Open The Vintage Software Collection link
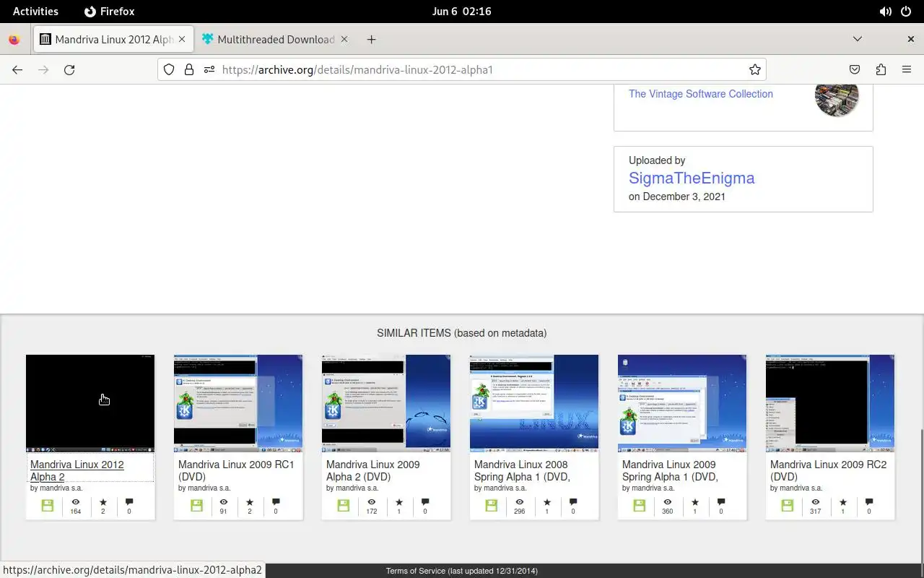Screen dimensions: 924x578 pyautogui.click(x=700, y=94)
